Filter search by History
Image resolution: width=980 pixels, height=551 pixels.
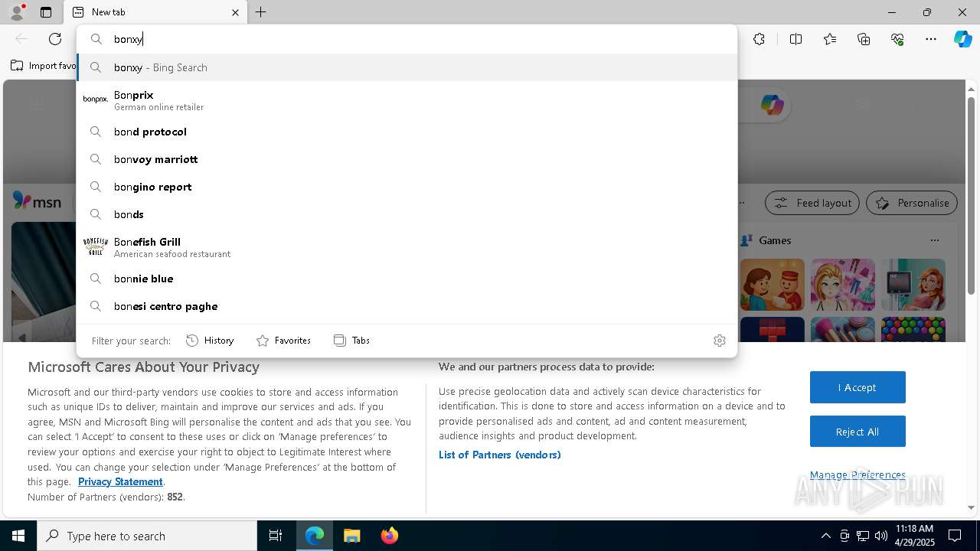tap(210, 341)
